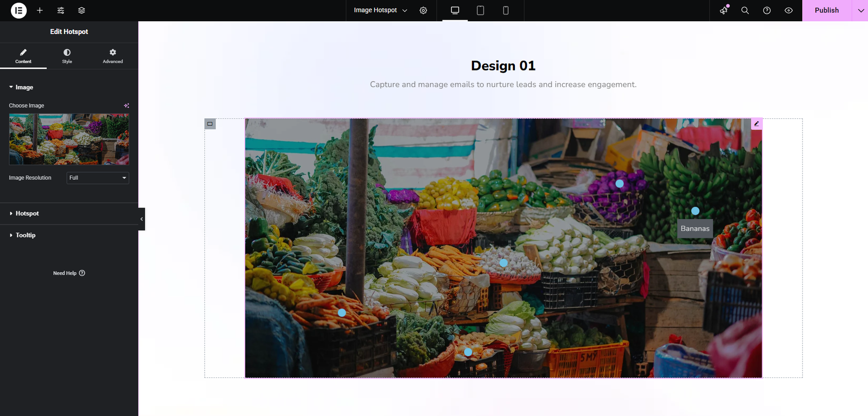The image size is (868, 416).
Task: Open the What's New megaphone icon
Action: tap(724, 10)
